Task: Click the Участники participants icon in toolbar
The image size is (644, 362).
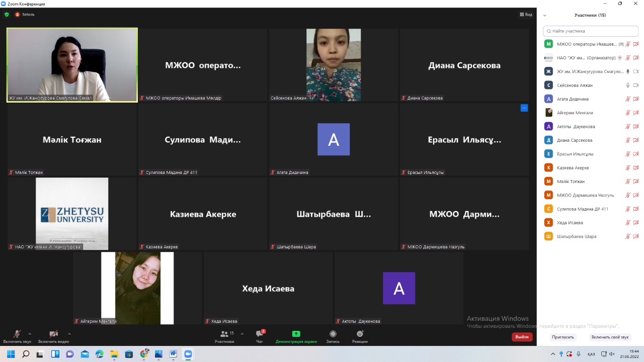Action: click(x=224, y=334)
